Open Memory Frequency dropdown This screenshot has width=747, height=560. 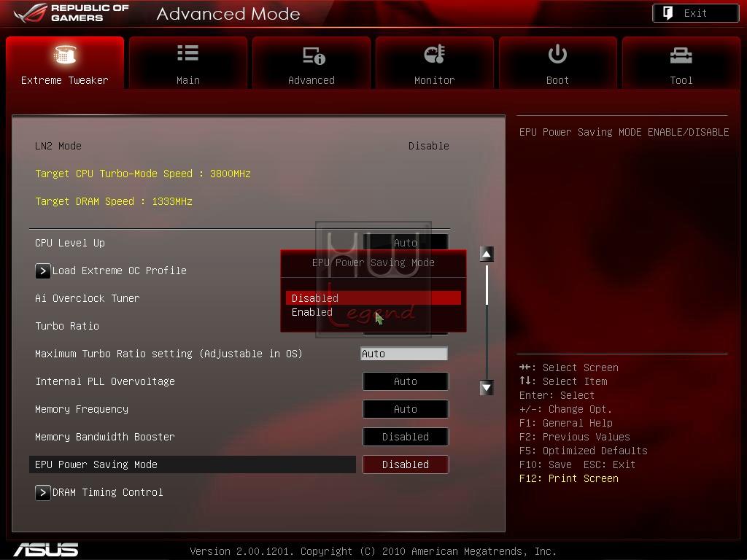(406, 409)
